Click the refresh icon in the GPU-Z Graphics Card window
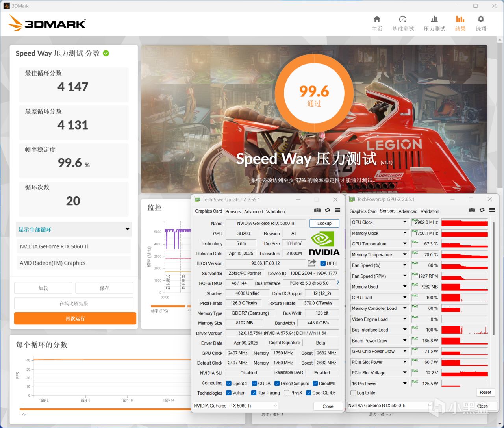 327,210
